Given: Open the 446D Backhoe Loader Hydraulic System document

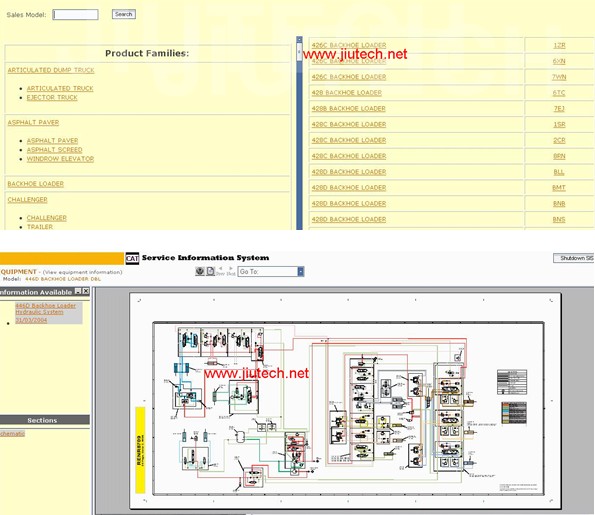Looking at the screenshot, I should tap(46, 309).
